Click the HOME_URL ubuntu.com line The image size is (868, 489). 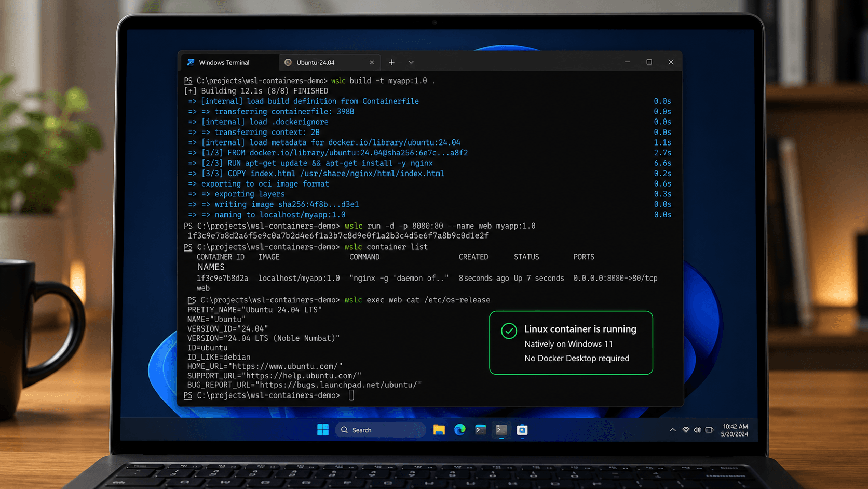coord(265,366)
